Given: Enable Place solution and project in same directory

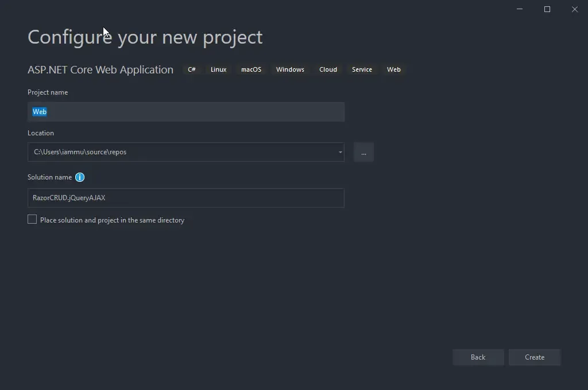Looking at the screenshot, I should coord(32,219).
